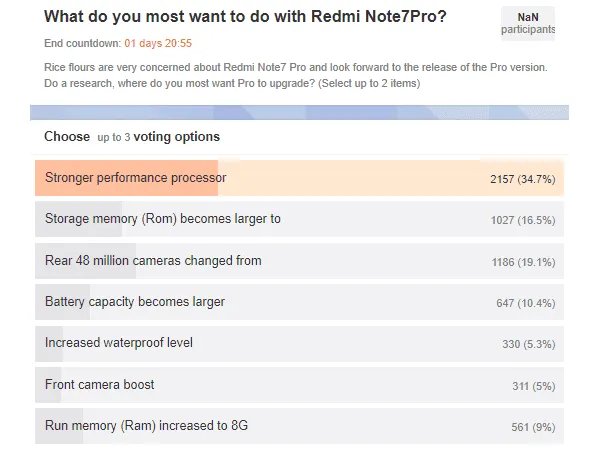Click the 647 (10.4%) vote count
The image size is (600, 450).
pos(525,302)
